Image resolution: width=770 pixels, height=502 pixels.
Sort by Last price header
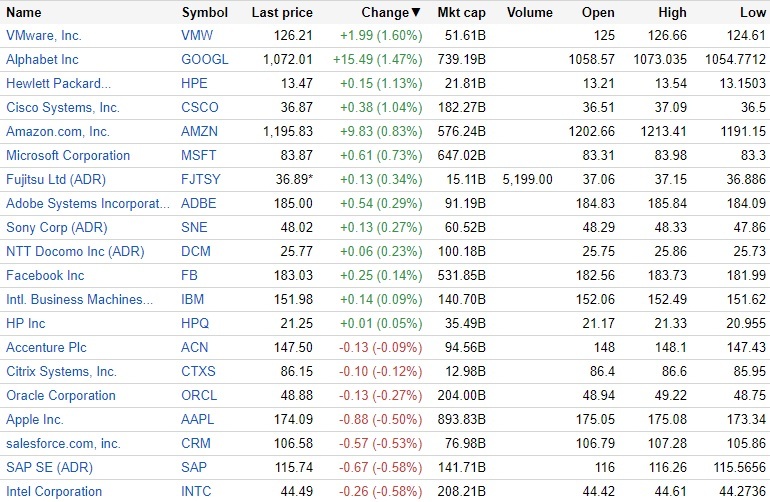coord(282,13)
